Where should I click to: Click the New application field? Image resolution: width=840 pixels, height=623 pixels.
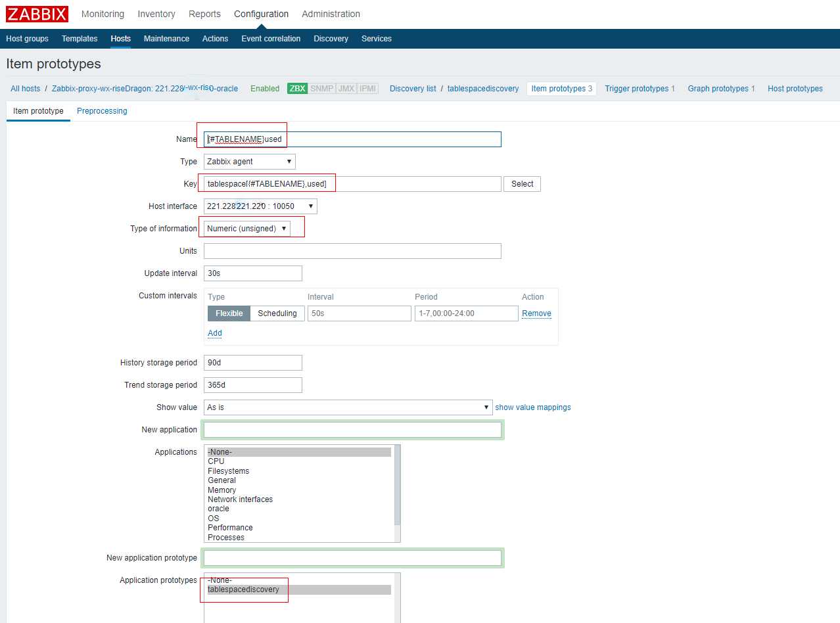click(x=352, y=430)
